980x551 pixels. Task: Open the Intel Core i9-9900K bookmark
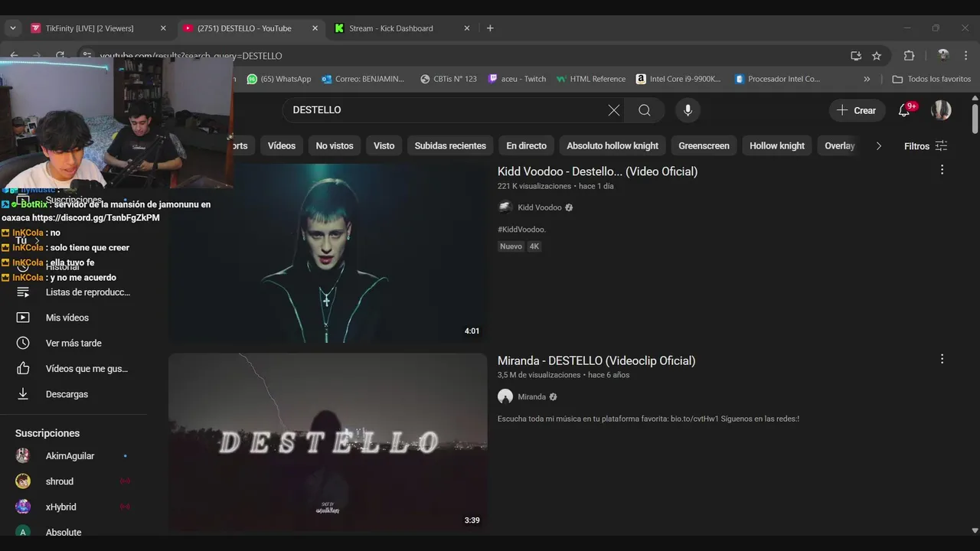[x=678, y=79]
